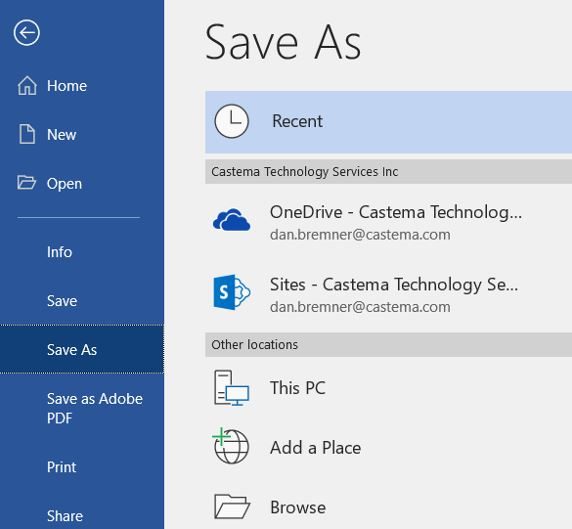Open the Print page
This screenshot has width=572, height=529.
point(61,467)
